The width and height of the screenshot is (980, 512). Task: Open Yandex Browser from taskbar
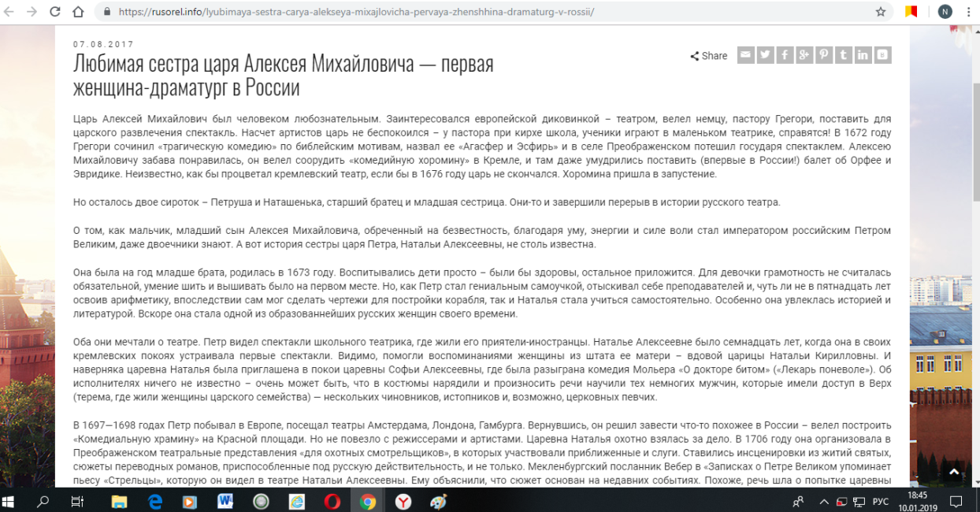tap(403, 501)
